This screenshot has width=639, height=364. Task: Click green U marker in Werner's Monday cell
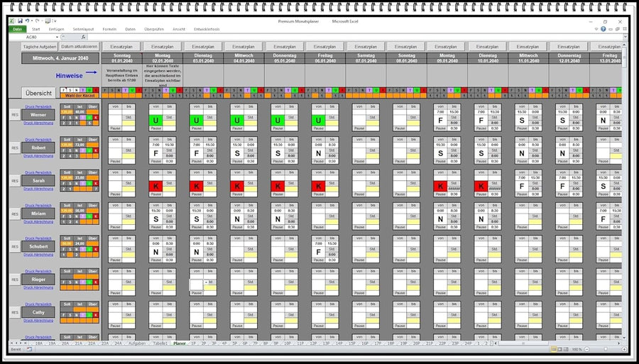tap(155, 120)
